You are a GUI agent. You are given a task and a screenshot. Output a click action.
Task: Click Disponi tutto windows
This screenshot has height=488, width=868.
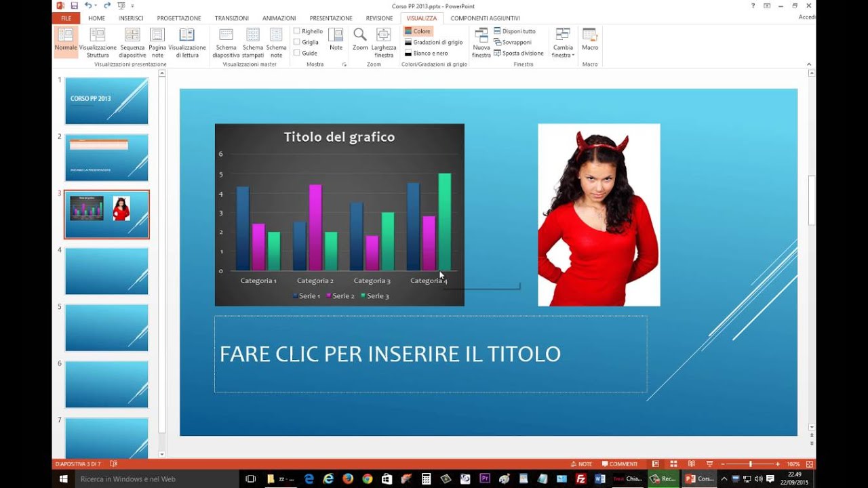pyautogui.click(x=515, y=31)
